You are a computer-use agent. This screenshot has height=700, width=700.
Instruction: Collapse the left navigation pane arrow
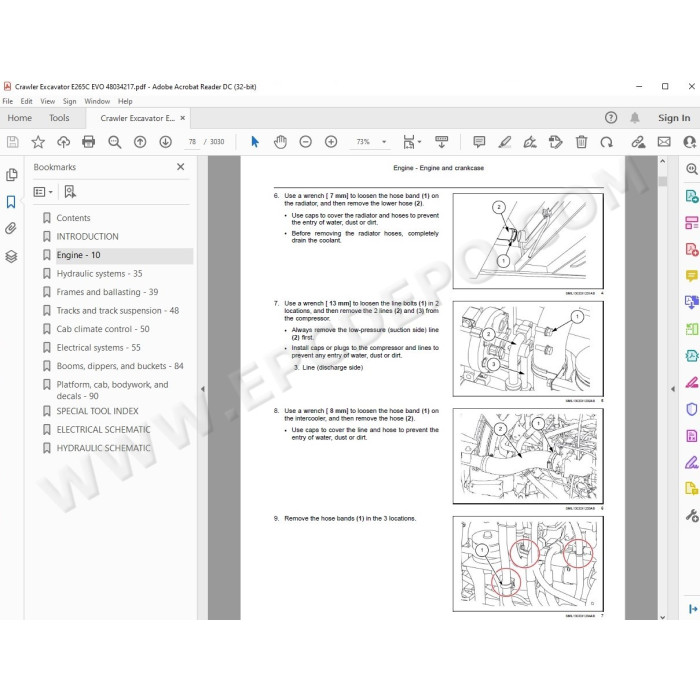[203, 389]
